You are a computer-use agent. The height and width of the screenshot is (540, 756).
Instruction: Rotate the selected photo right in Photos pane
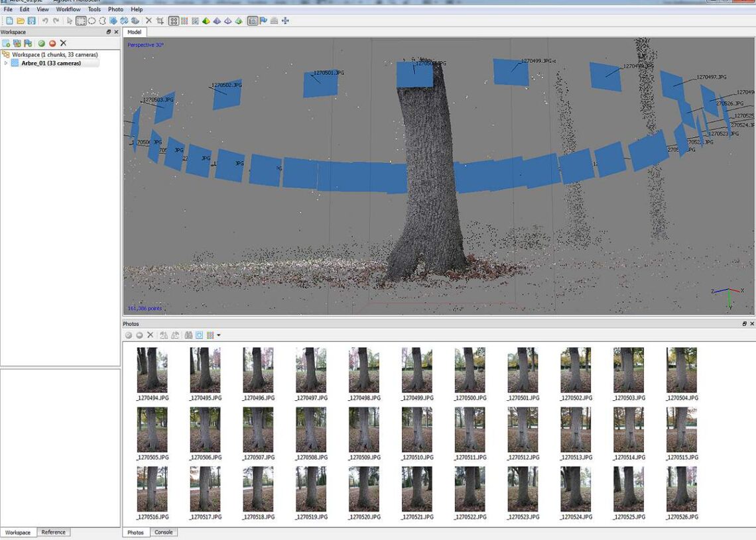[174, 335]
